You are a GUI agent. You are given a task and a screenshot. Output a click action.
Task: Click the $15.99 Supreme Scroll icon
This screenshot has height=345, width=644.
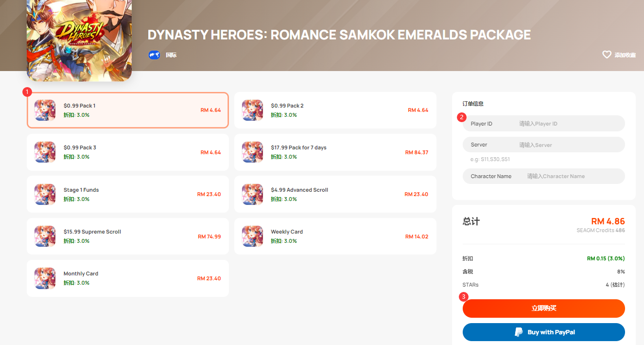pyautogui.click(x=45, y=236)
